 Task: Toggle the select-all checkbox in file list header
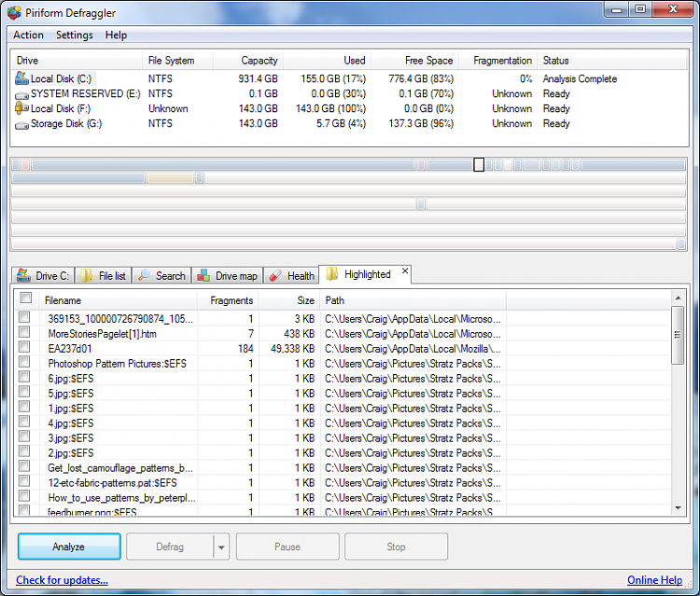(x=26, y=298)
